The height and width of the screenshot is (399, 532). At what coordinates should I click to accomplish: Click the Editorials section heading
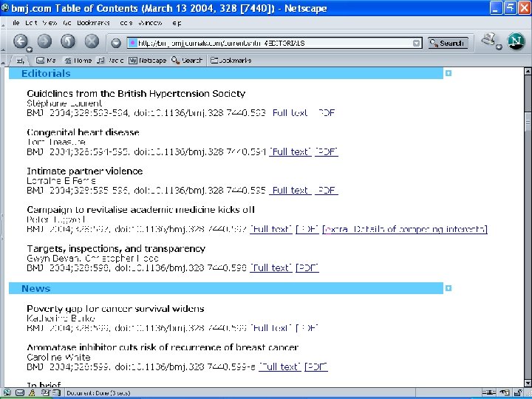pos(46,73)
